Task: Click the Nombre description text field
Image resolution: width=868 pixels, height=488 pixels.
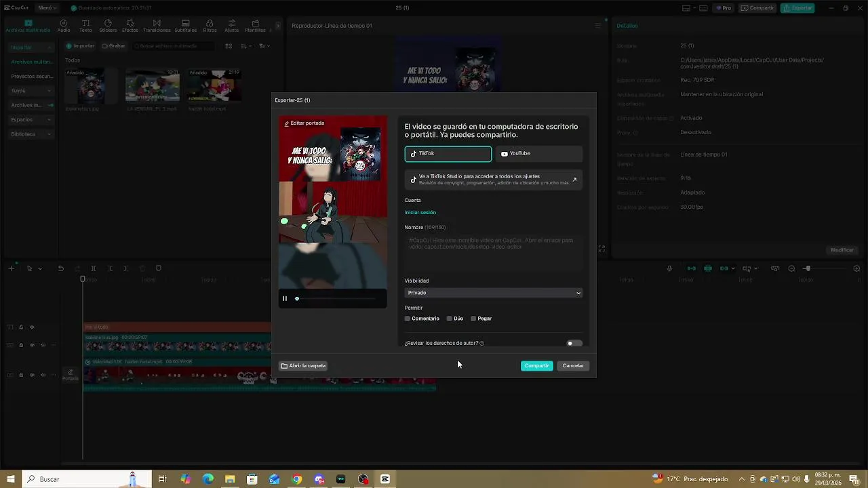Action: 494,252
